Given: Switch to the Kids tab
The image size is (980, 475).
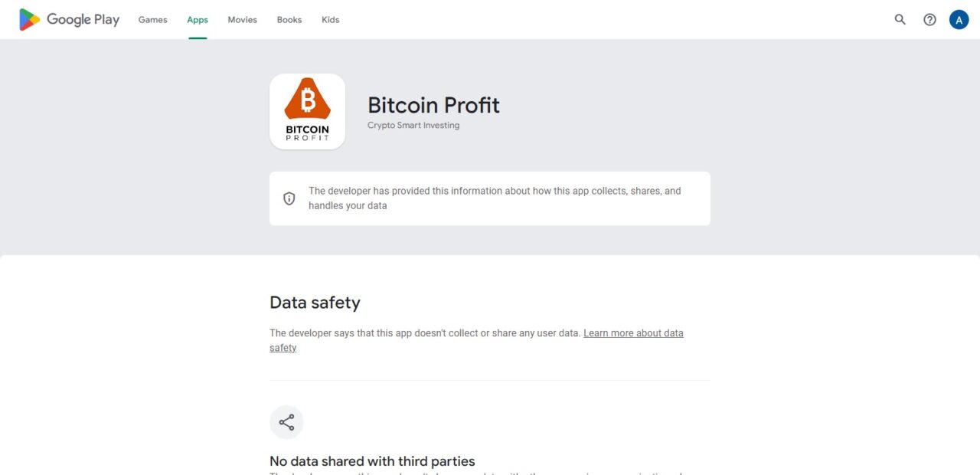Looking at the screenshot, I should click(x=330, y=20).
